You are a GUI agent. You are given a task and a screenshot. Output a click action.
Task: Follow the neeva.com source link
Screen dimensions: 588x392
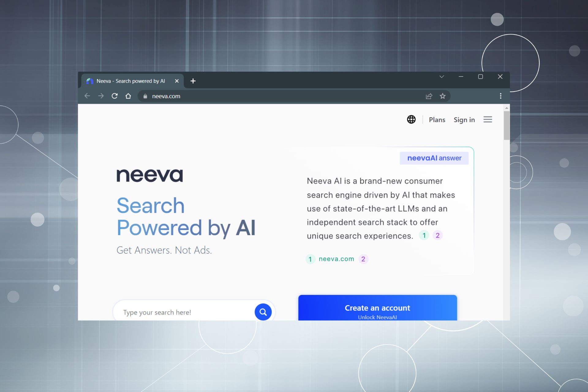point(336,259)
